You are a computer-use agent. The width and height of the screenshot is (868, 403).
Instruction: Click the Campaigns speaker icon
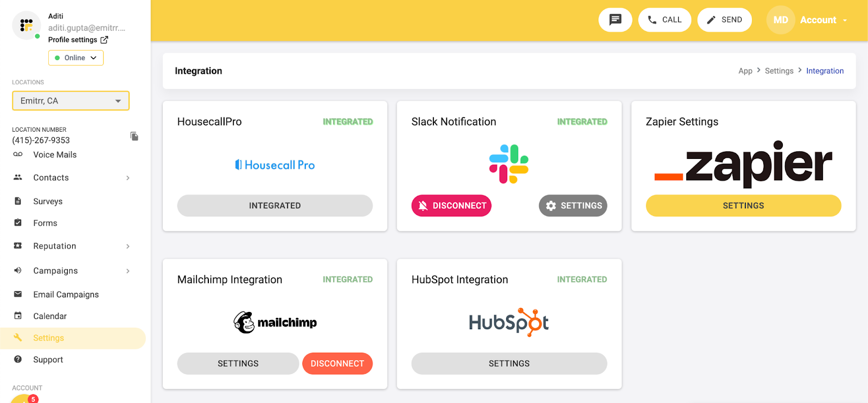[18, 271]
